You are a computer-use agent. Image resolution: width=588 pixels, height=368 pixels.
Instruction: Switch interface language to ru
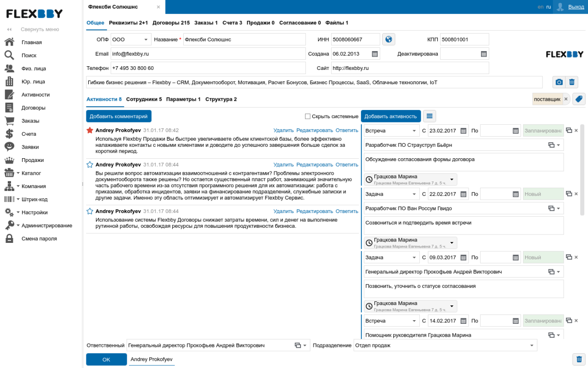tap(548, 7)
